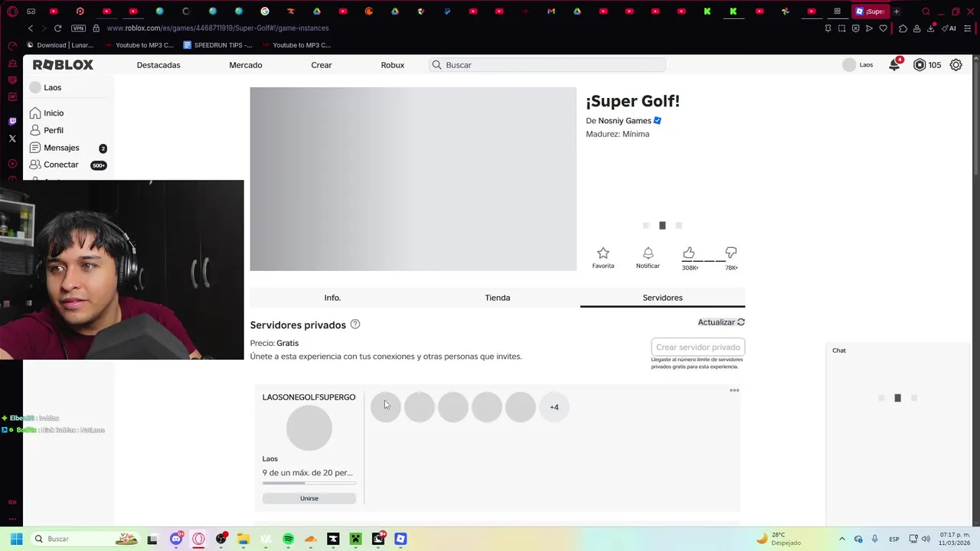Open Spotify from the taskbar
The height and width of the screenshot is (551, 980).
tap(288, 539)
